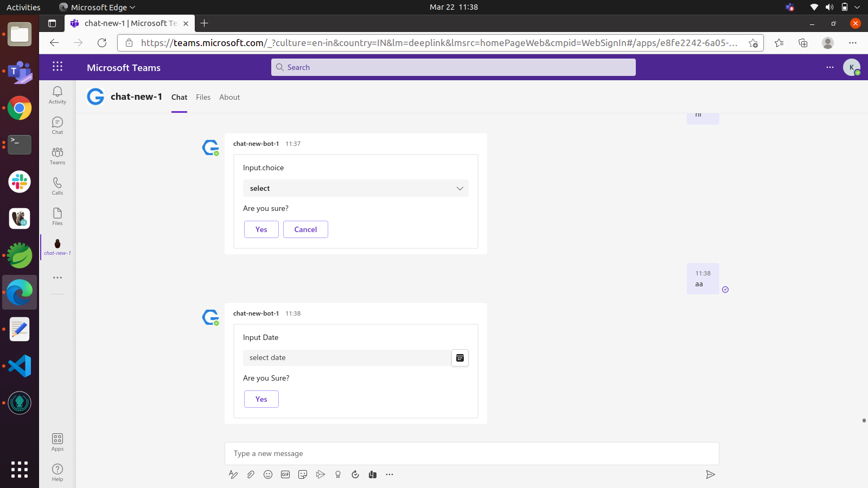Open the Apps panel in the sidebar
The width and height of the screenshot is (868, 488).
click(x=57, y=440)
